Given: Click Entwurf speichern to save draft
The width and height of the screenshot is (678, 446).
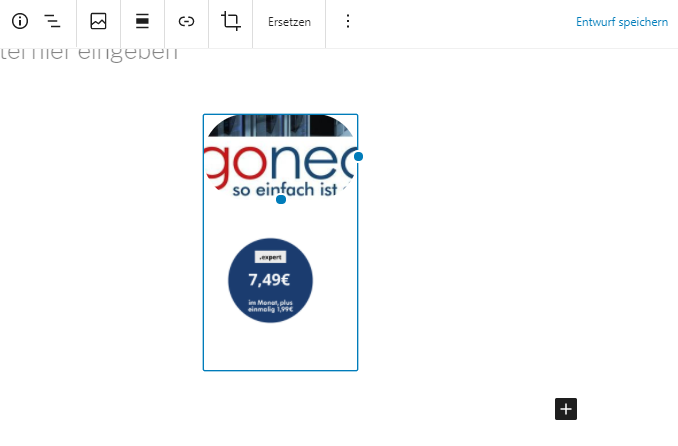Looking at the screenshot, I should click(622, 22).
